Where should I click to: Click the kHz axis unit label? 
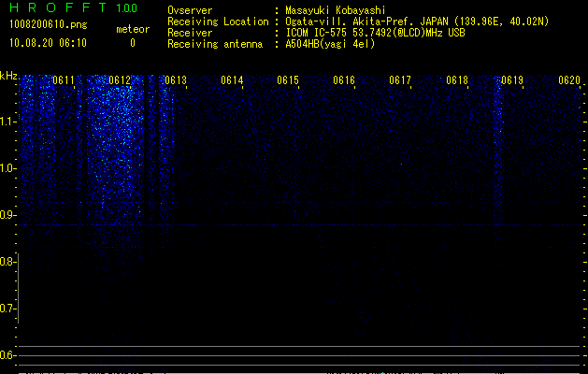(x=8, y=76)
